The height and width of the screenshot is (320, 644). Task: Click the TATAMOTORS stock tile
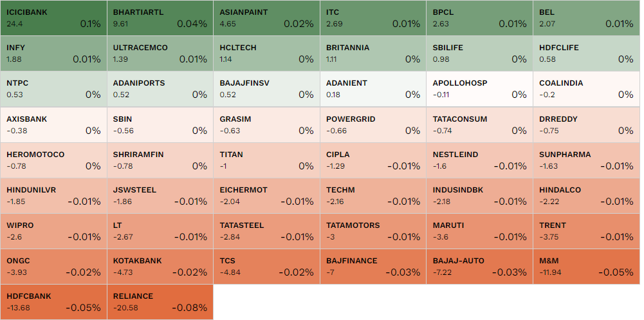373,231
